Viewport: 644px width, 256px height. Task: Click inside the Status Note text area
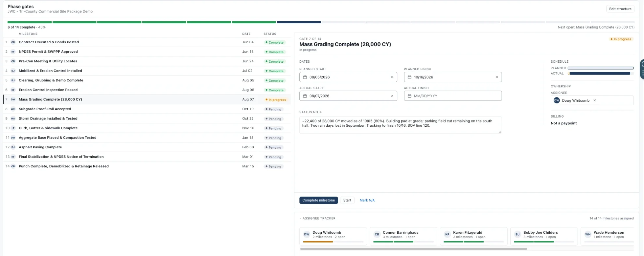click(401, 125)
